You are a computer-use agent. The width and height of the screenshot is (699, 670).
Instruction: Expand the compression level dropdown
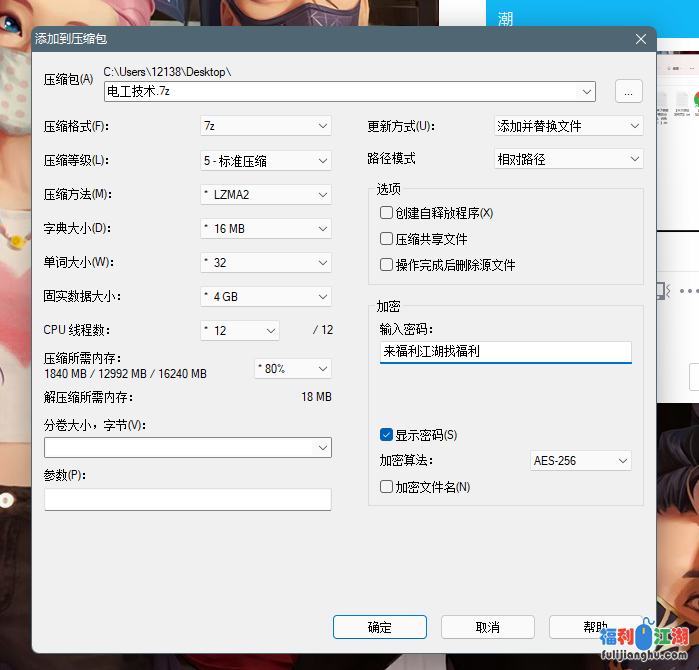click(265, 160)
